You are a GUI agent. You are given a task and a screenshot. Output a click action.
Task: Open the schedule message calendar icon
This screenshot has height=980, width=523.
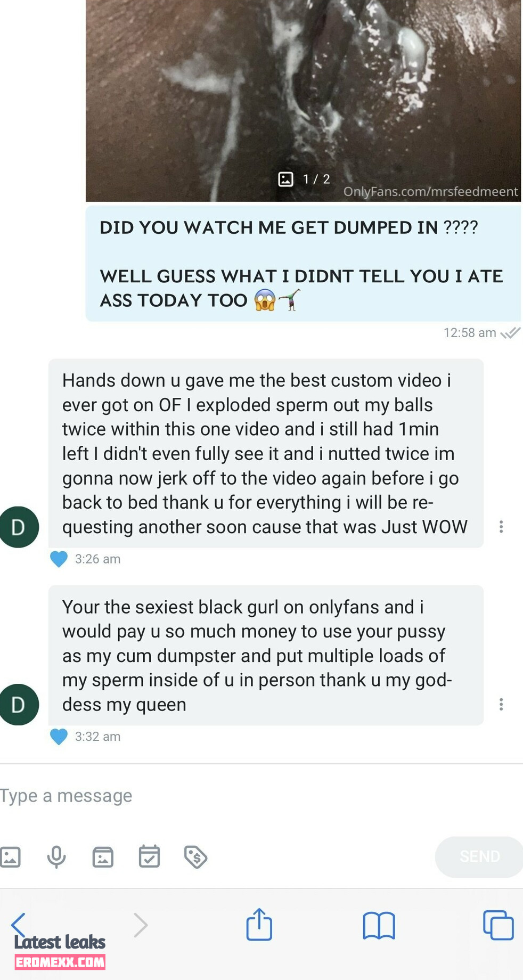click(149, 856)
